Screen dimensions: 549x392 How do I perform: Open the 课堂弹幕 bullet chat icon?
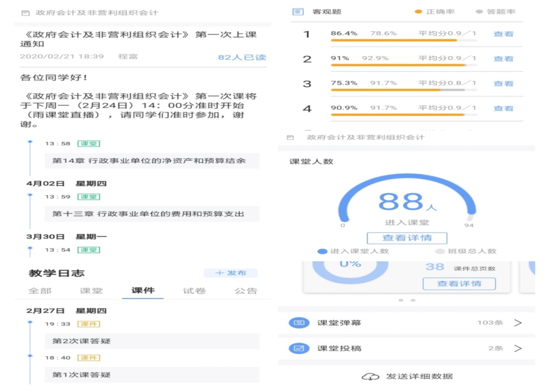pyautogui.click(x=299, y=323)
